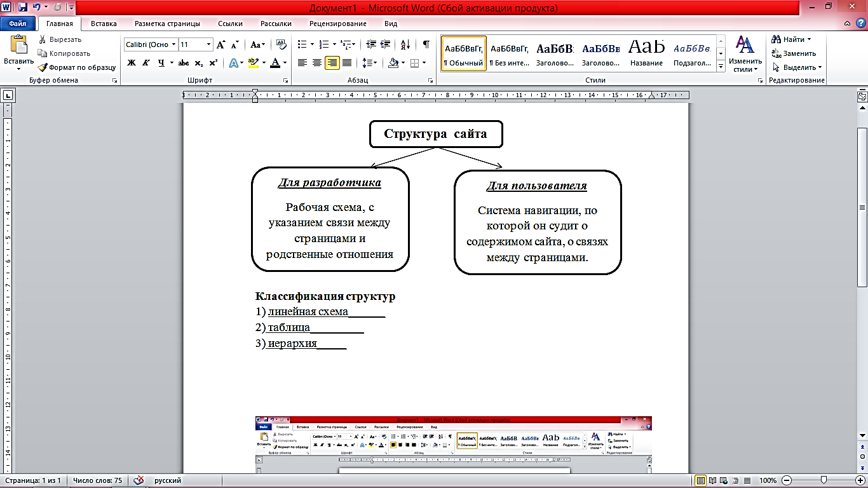This screenshot has height=488, width=868.
Task: Decrease font size with the small A icon
Action: 235,44
